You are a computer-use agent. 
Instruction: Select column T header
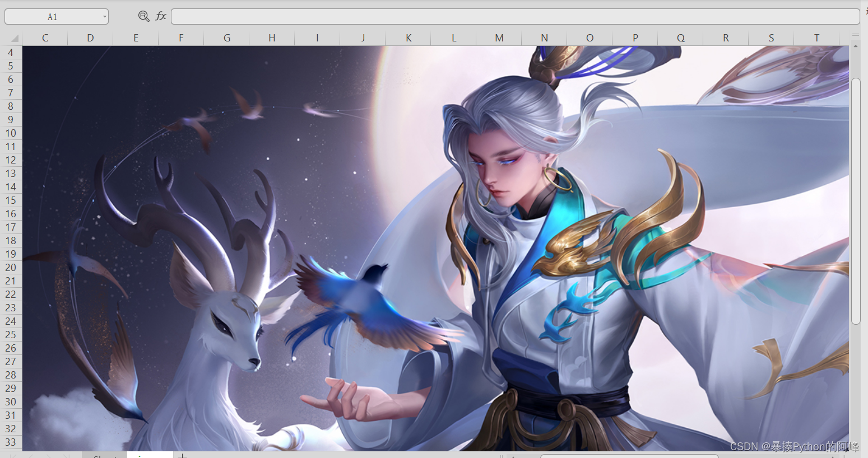(816, 38)
